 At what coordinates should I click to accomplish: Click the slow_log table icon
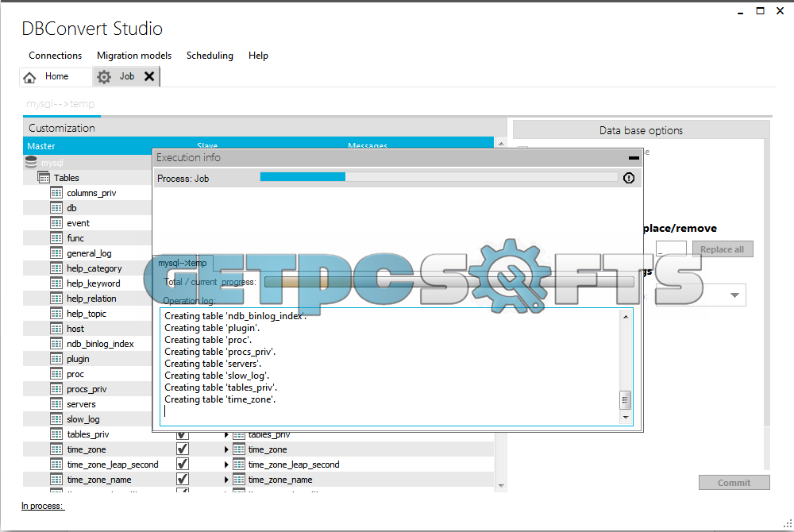tap(56, 419)
